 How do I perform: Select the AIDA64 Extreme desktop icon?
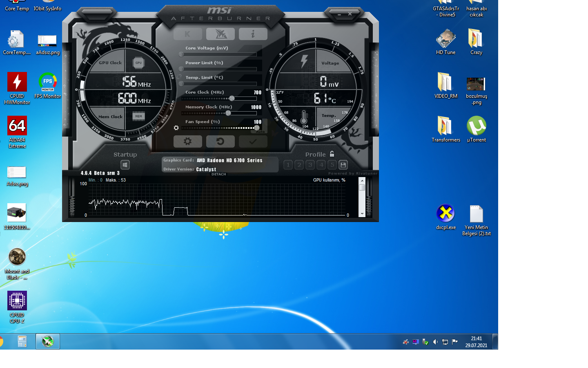point(17,132)
